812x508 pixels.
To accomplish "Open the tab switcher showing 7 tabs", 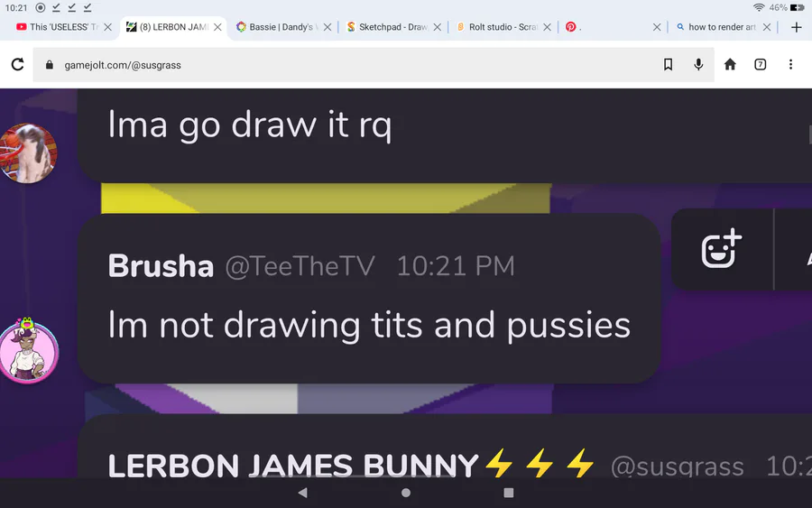I will [x=760, y=64].
